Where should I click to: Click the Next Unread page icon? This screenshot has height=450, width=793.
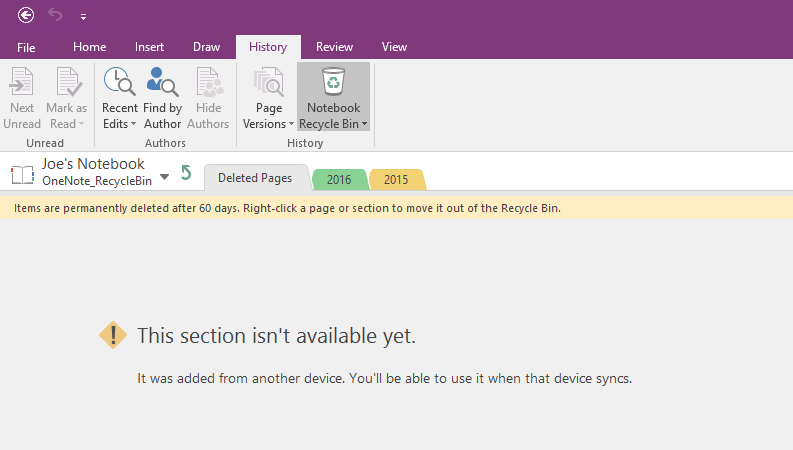click(22, 82)
